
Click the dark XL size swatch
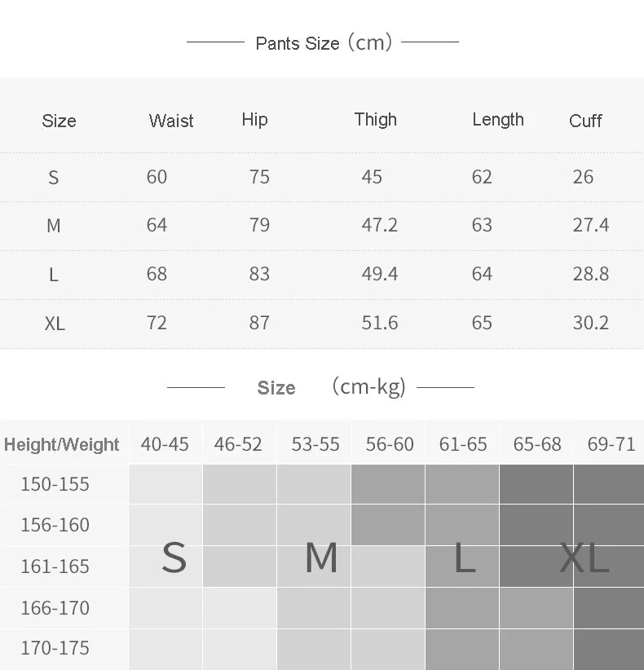click(584, 558)
